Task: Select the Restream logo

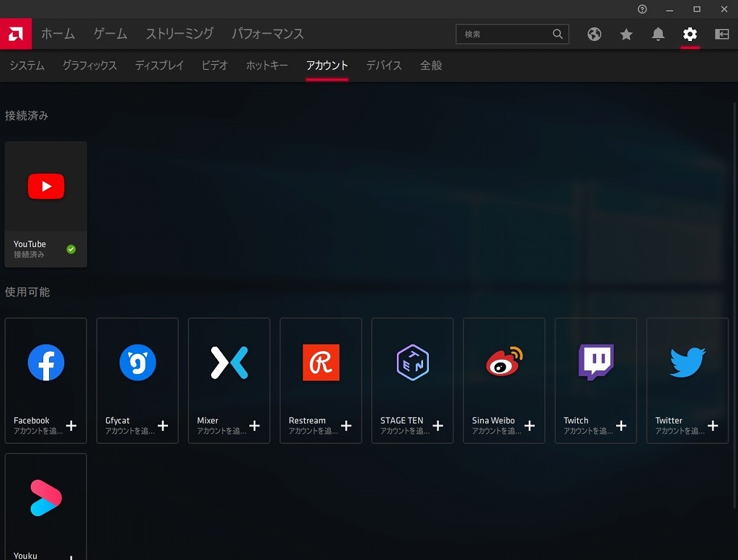Action: coord(321,363)
